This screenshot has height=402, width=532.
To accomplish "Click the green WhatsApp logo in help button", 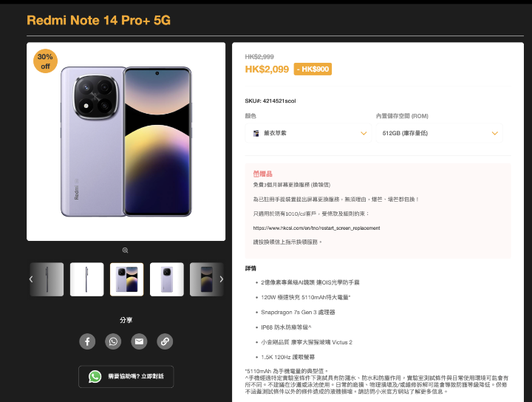I will (x=95, y=377).
